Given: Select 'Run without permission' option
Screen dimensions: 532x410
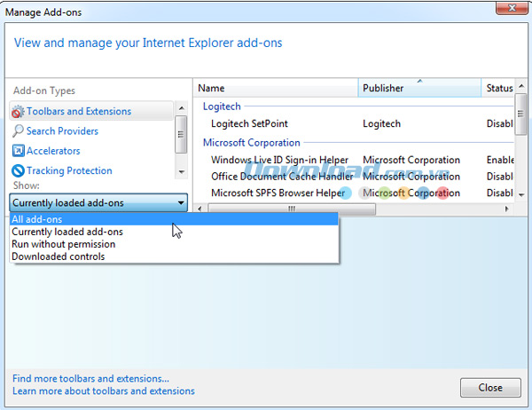Looking at the screenshot, I should click(x=63, y=244).
